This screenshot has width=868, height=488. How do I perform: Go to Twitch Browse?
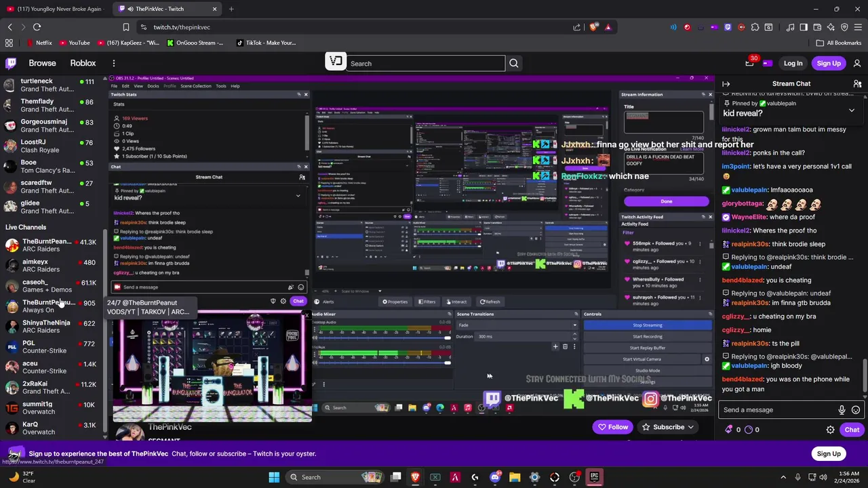point(42,63)
